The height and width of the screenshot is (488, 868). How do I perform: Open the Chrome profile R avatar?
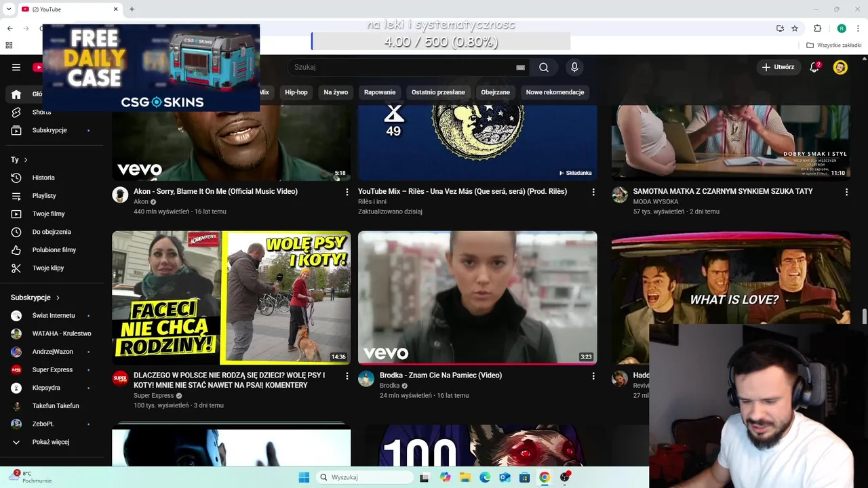click(842, 28)
